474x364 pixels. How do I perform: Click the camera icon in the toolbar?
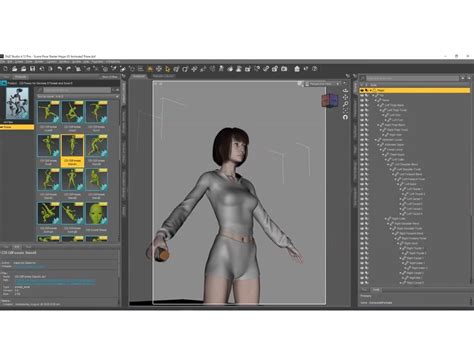(x=284, y=69)
